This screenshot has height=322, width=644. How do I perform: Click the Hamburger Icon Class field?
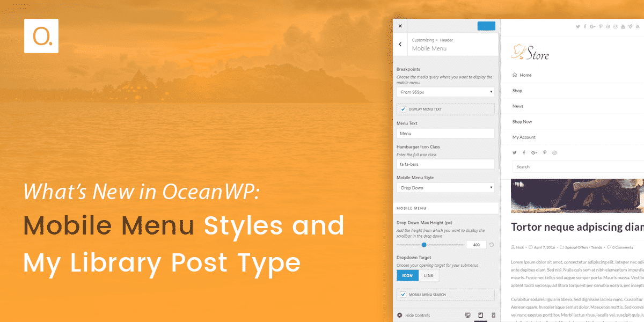coord(445,164)
